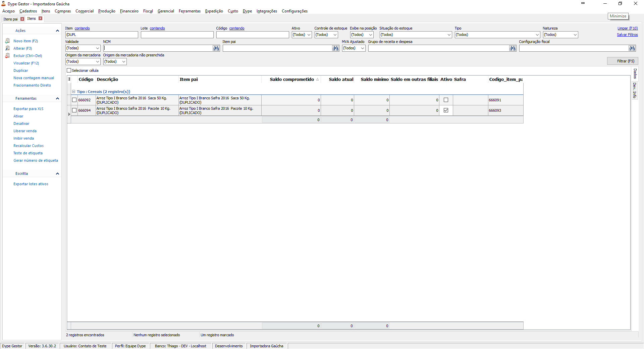
Task: Close the Itens pai tab with X
Action: click(22, 19)
